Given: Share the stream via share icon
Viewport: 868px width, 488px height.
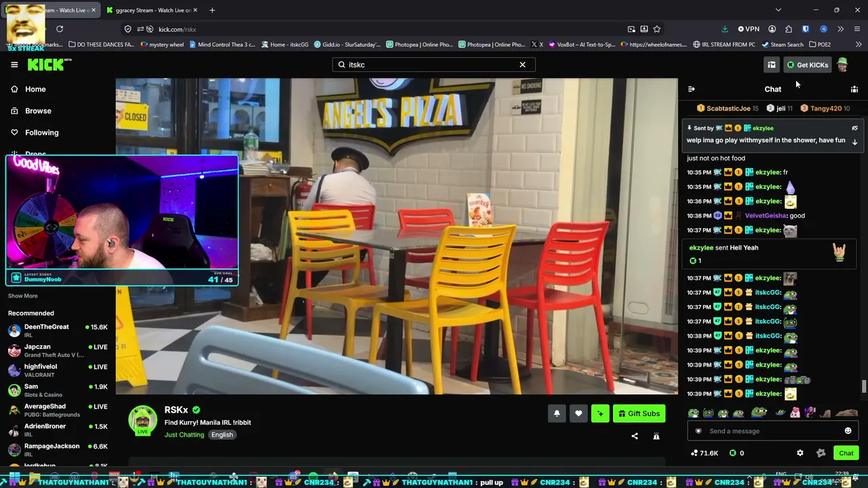Looking at the screenshot, I should (x=635, y=436).
